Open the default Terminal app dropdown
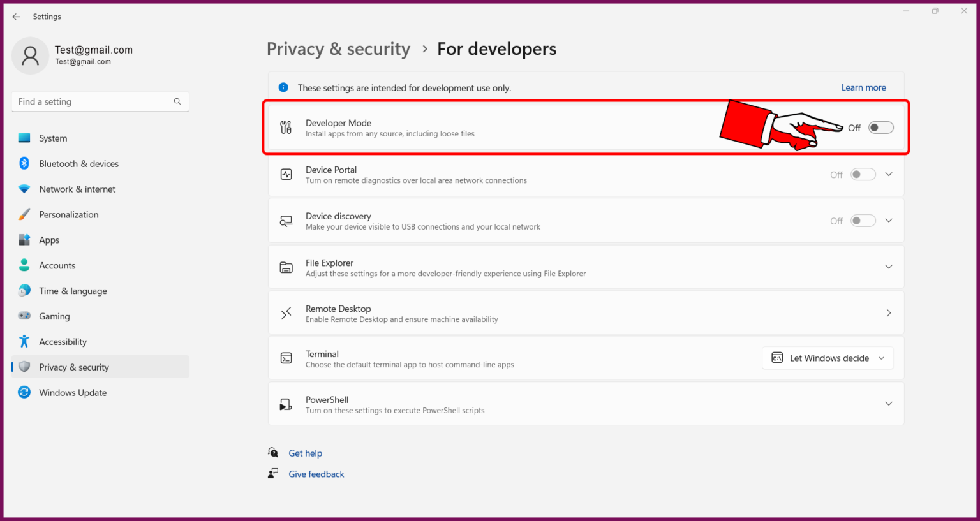 click(x=828, y=358)
